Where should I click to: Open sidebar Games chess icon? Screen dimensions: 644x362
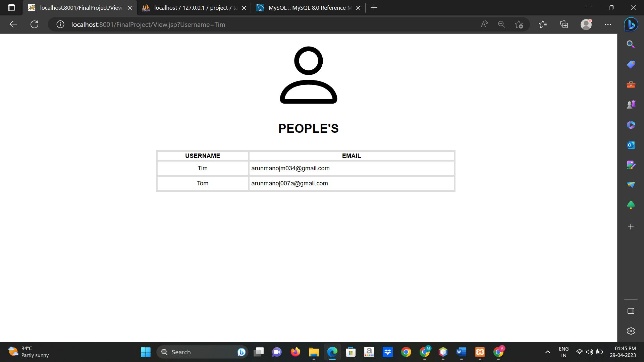631,105
